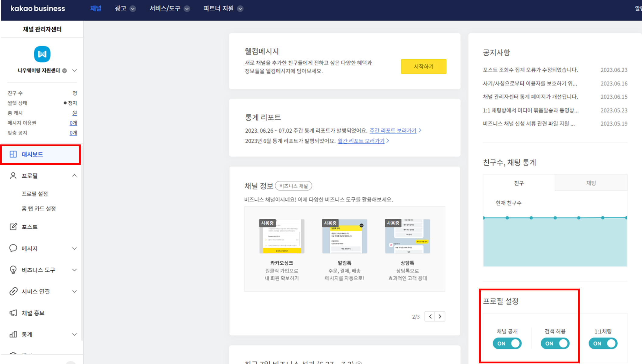Viewport: 642px width, 364px height.
Task: Open notice 비즈니스 채널 신청 서류 관련
Action: coord(529,124)
